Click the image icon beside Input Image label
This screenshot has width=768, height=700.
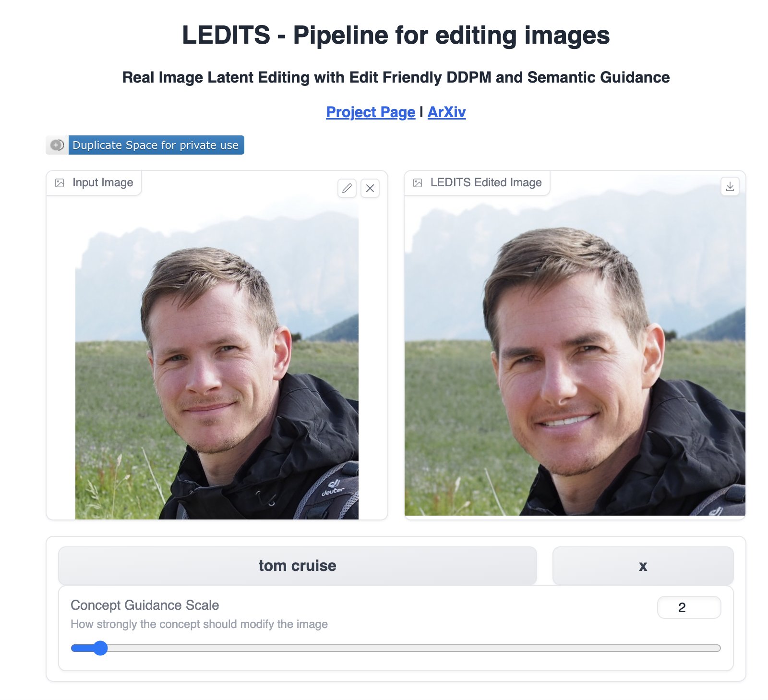coord(60,183)
